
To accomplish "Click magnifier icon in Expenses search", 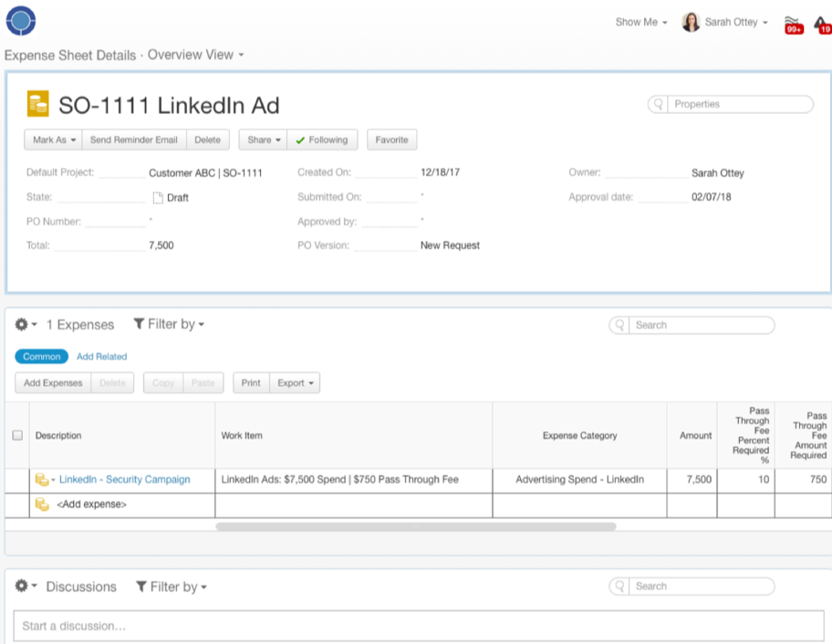I will [619, 325].
